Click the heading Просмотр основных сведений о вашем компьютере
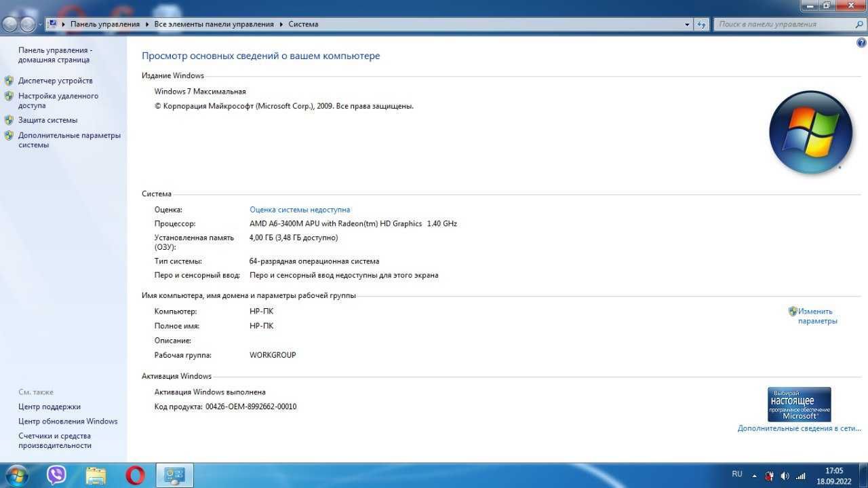Image resolution: width=868 pixels, height=488 pixels. coord(261,56)
